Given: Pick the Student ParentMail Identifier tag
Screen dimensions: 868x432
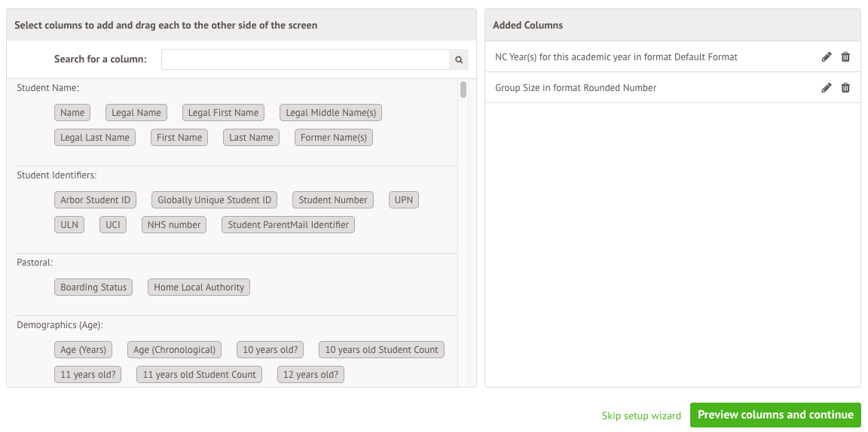Looking at the screenshot, I should pos(288,225).
